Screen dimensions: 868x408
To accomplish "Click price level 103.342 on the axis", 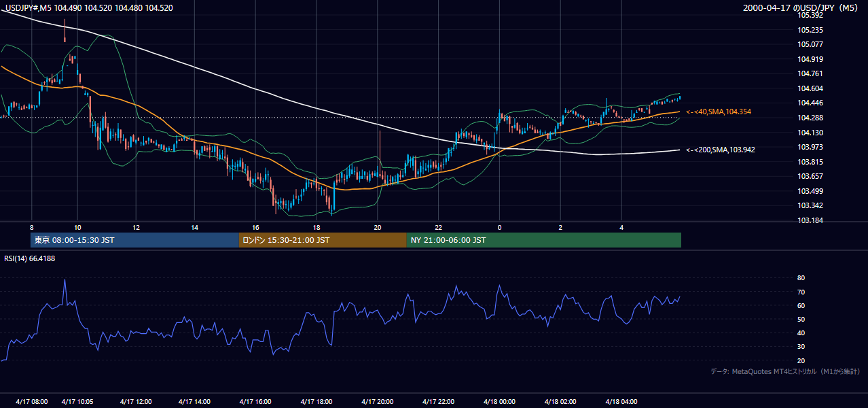I will pos(810,205).
